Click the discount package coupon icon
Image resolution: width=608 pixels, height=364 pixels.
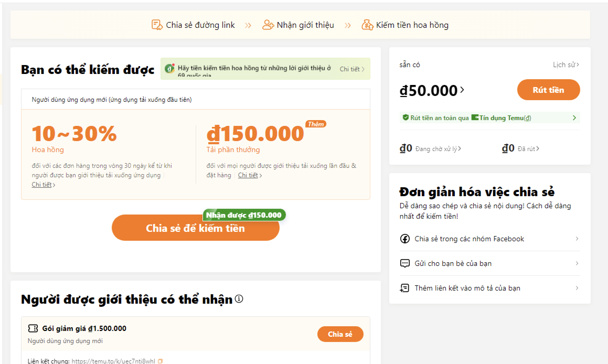[33, 328]
